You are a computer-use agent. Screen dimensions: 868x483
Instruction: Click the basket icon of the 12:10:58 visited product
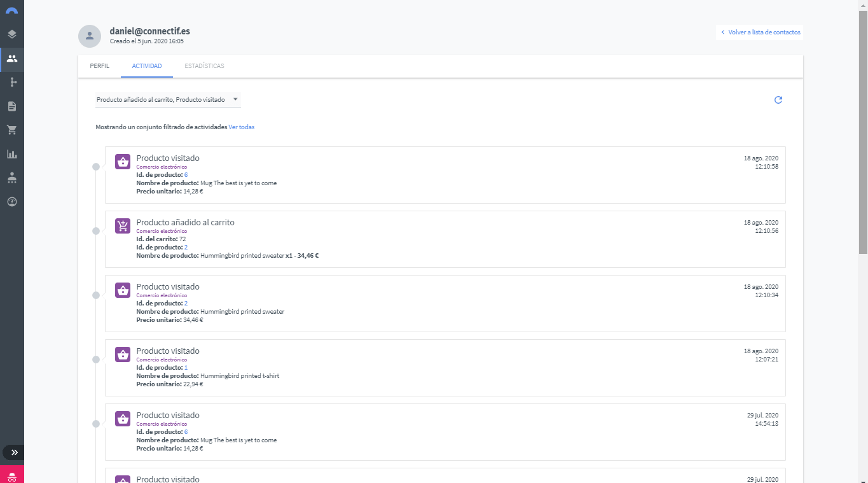click(x=123, y=162)
